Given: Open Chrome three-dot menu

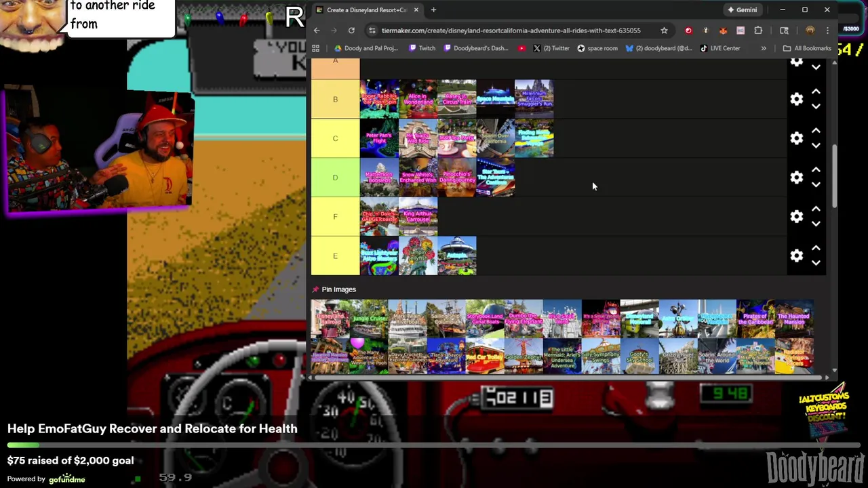Looking at the screenshot, I should tap(827, 30).
